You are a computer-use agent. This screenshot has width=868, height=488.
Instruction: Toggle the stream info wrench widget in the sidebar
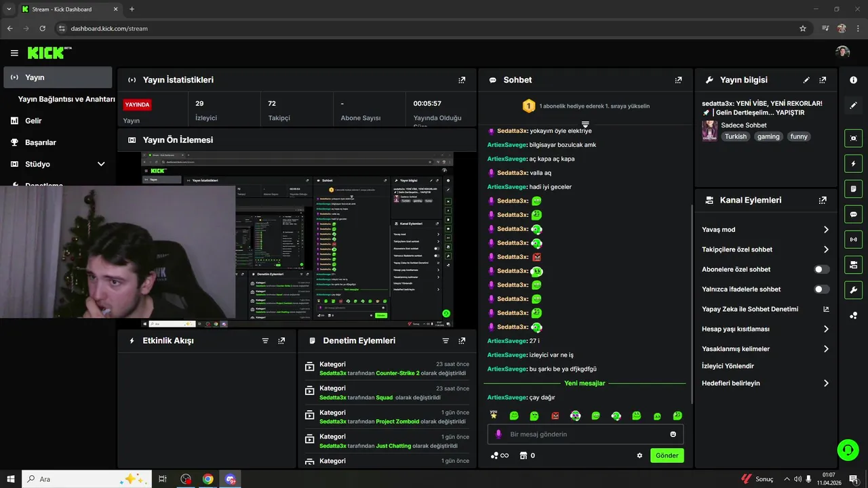[x=853, y=290]
